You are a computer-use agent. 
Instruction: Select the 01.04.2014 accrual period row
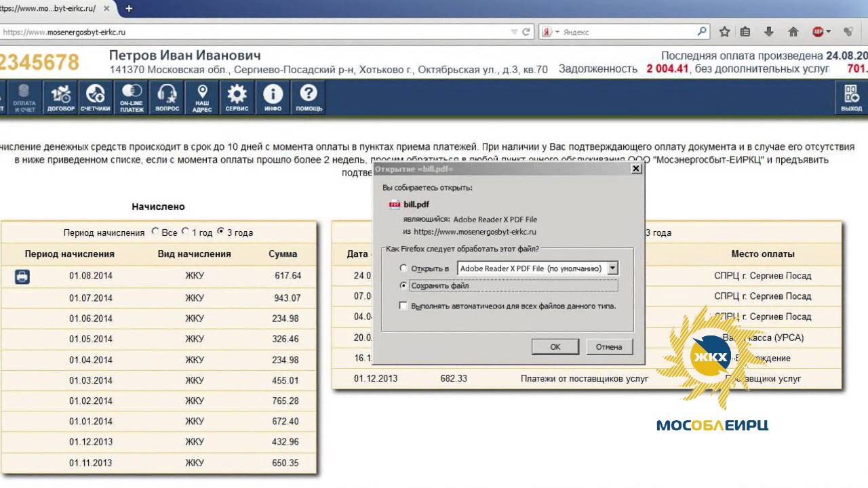click(158, 360)
